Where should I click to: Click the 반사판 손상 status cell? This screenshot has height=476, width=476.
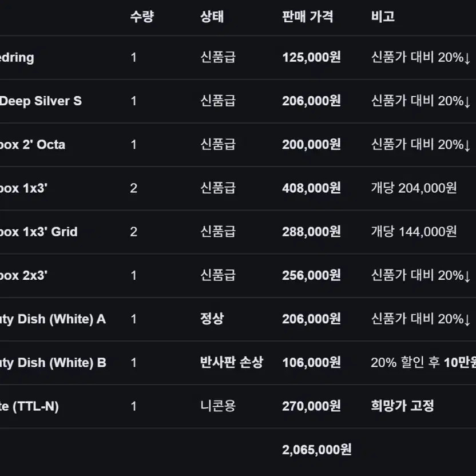click(x=232, y=363)
